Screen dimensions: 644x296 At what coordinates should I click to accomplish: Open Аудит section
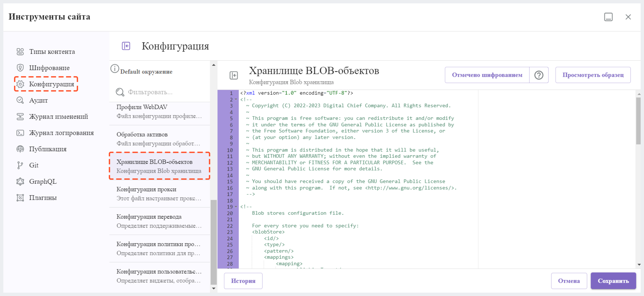[38, 100]
